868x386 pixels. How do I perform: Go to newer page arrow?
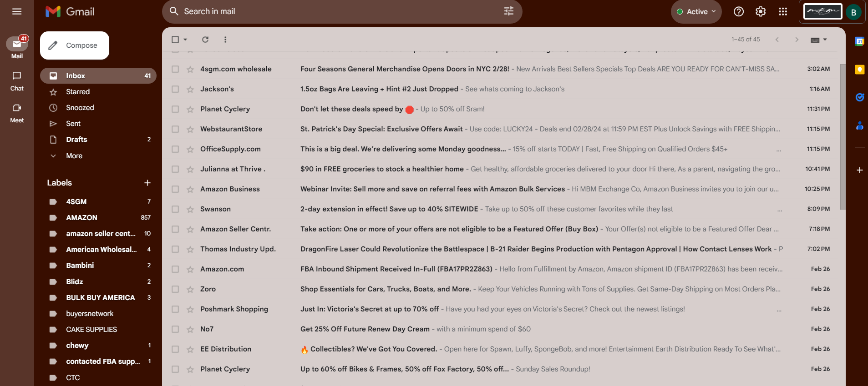[777, 40]
